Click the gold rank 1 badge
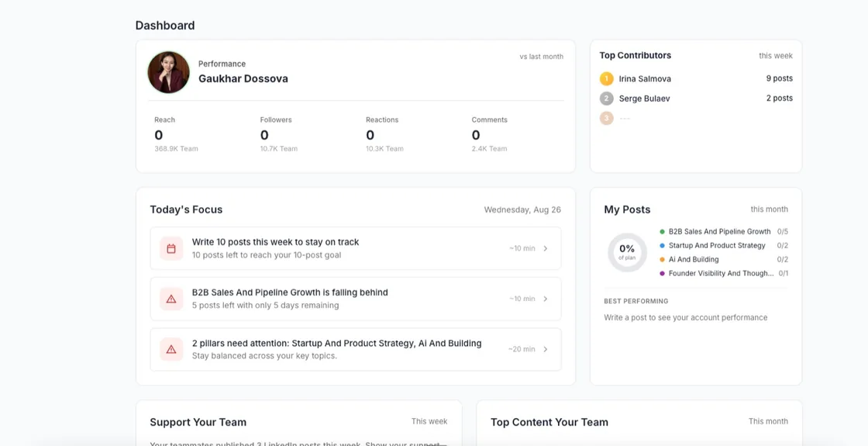The width and height of the screenshot is (868, 446). click(x=607, y=78)
